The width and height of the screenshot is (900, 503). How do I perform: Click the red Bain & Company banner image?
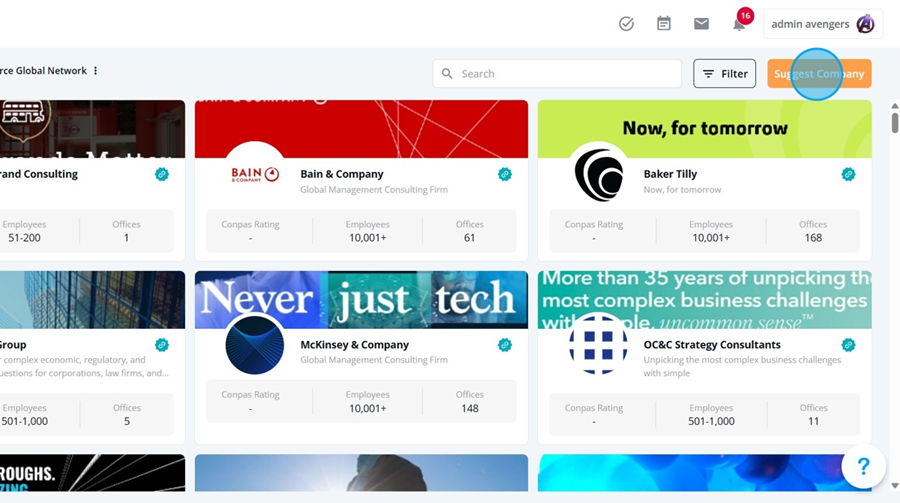(361, 129)
